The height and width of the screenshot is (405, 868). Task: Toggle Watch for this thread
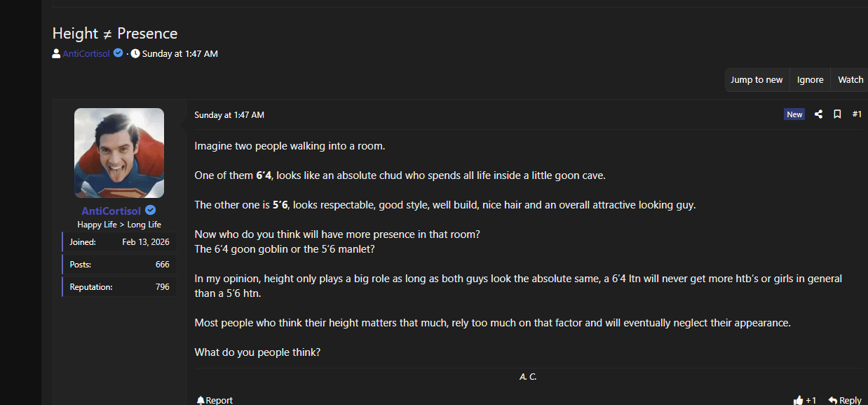850,80
